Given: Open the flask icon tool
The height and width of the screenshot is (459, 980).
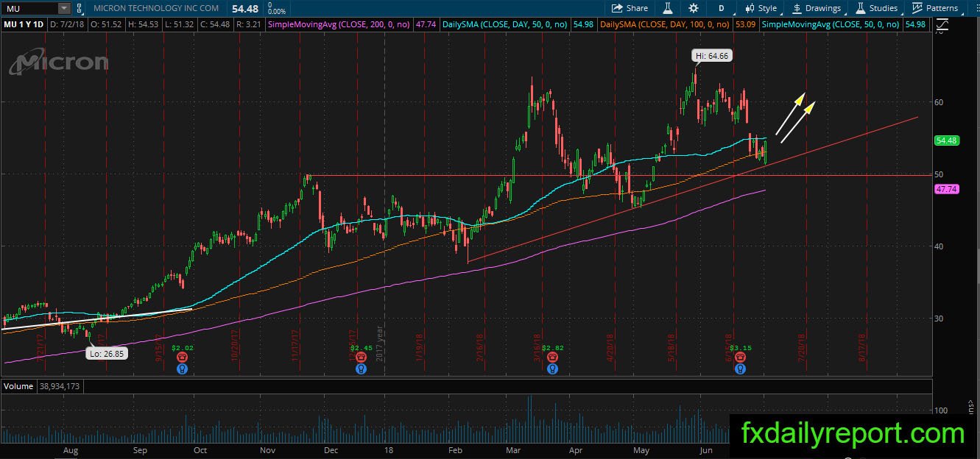Looking at the screenshot, I should [x=667, y=8].
